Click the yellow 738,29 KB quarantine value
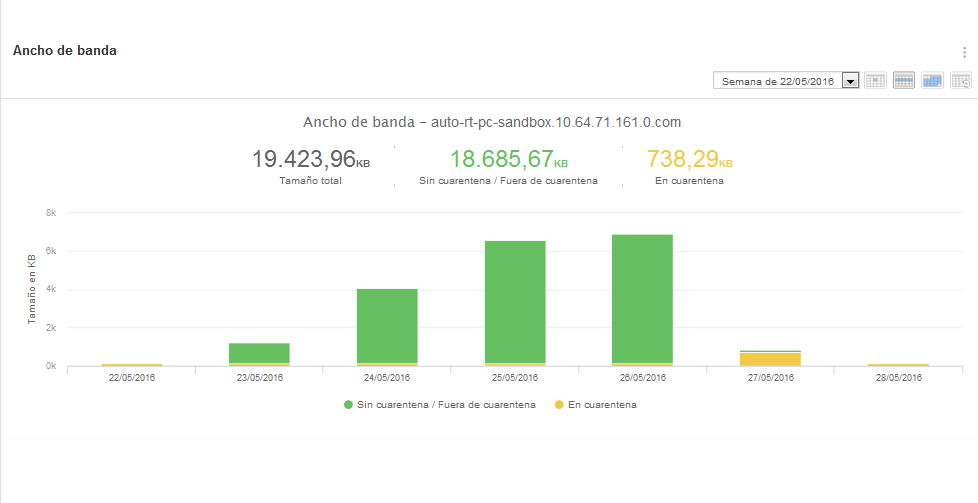Viewport: 978px width, 503px height. tap(689, 159)
